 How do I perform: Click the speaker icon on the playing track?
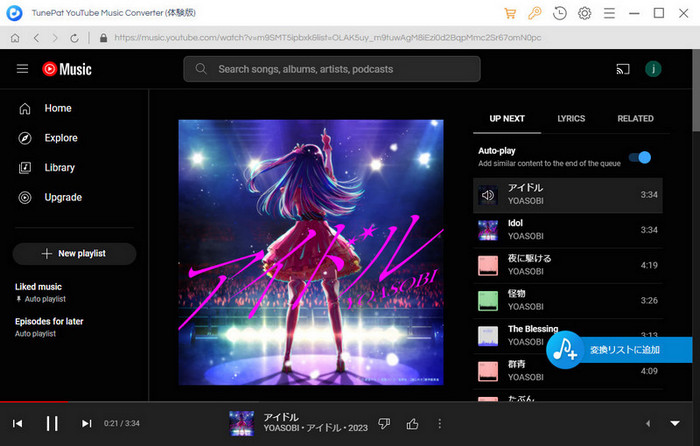pyautogui.click(x=488, y=195)
